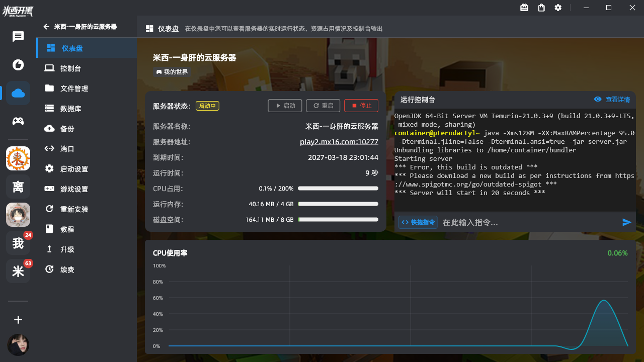Click the plus icon to add server
The image size is (644, 362).
[x=18, y=320]
